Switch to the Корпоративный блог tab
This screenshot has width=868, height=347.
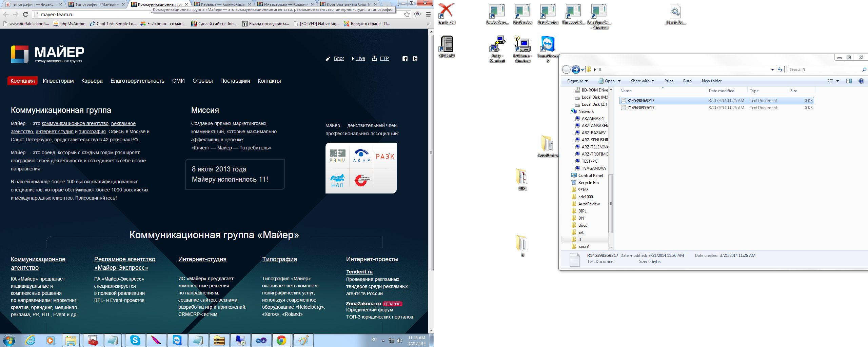349,4
